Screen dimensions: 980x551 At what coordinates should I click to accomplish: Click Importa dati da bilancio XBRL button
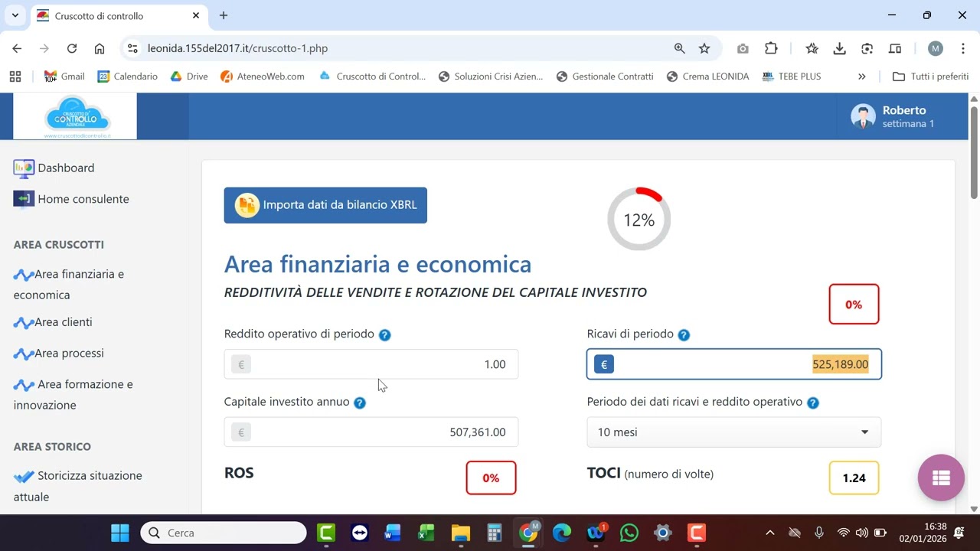[325, 205]
